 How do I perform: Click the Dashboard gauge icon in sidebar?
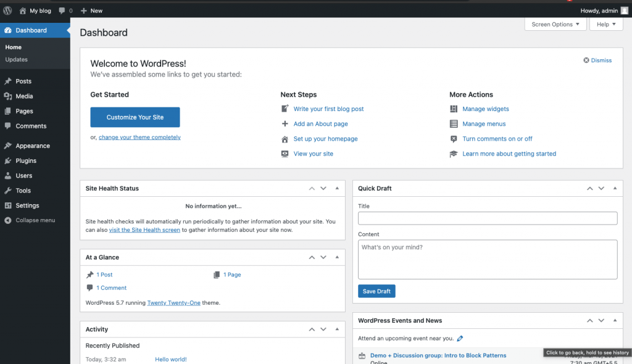7,30
